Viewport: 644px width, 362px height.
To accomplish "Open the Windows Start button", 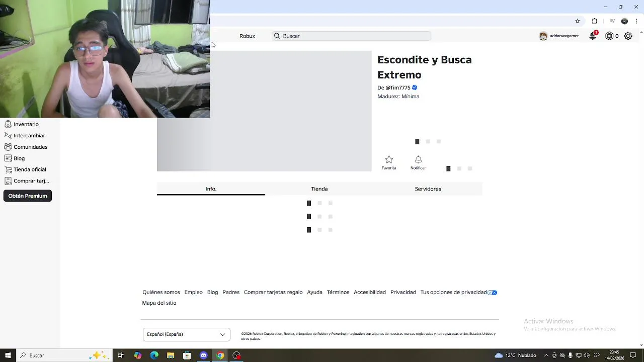I will click(8, 355).
